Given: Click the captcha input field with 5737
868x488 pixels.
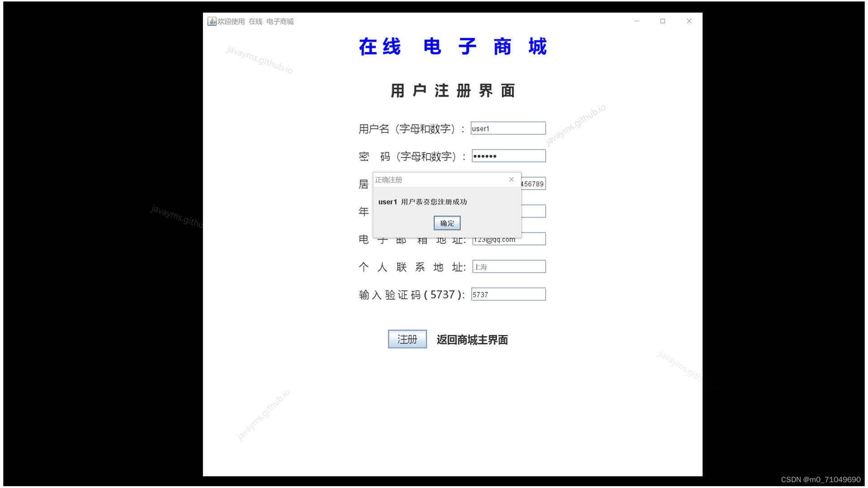Looking at the screenshot, I should (508, 295).
